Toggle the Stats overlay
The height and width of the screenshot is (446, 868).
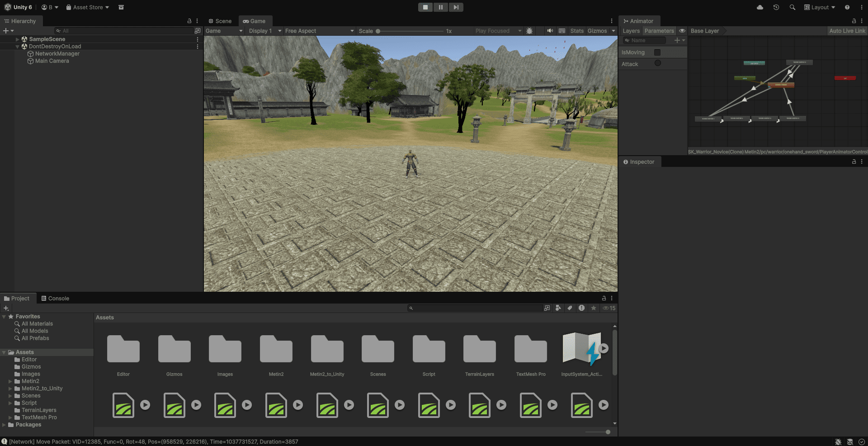pos(577,31)
